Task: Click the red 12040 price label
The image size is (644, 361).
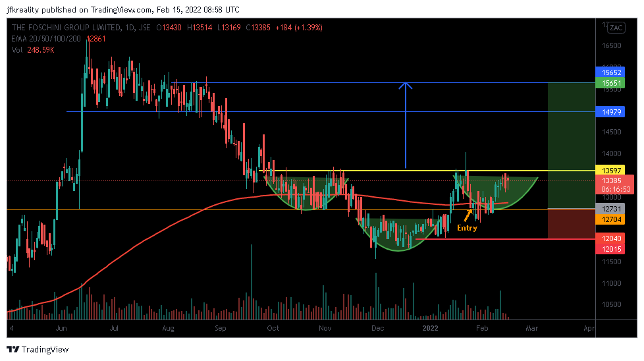Action: pyautogui.click(x=610, y=238)
